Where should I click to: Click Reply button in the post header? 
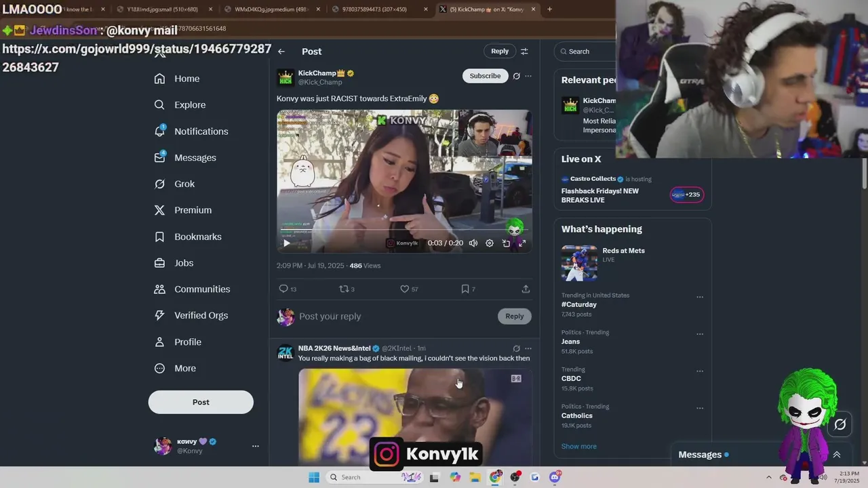click(500, 51)
